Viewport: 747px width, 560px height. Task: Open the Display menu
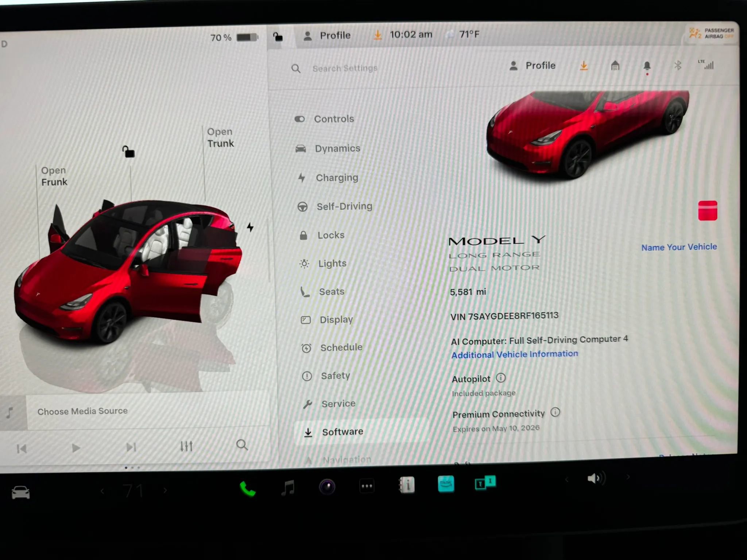pyautogui.click(x=327, y=320)
